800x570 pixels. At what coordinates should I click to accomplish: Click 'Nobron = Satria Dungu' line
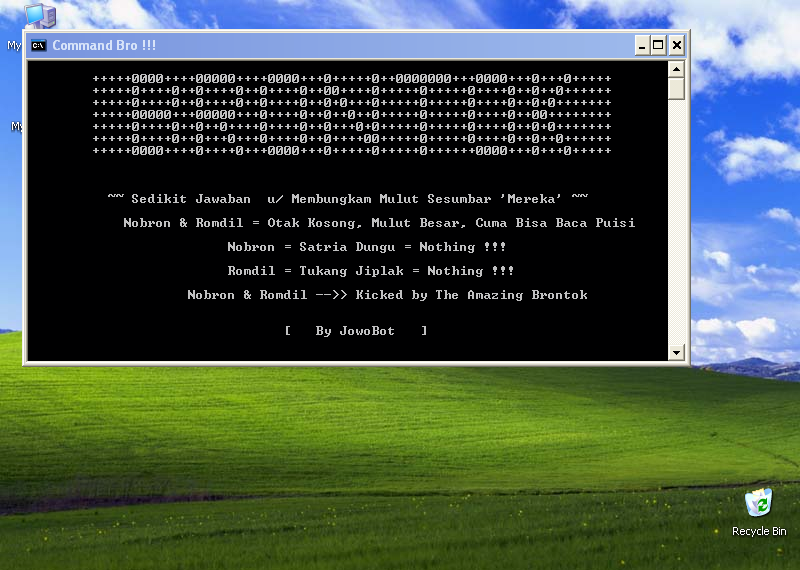tap(367, 247)
